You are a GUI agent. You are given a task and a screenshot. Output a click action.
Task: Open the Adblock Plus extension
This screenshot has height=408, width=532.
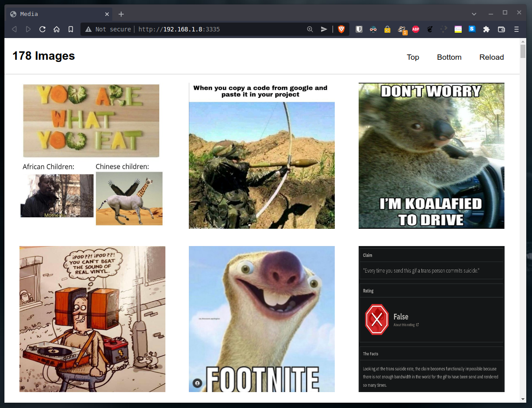(416, 29)
